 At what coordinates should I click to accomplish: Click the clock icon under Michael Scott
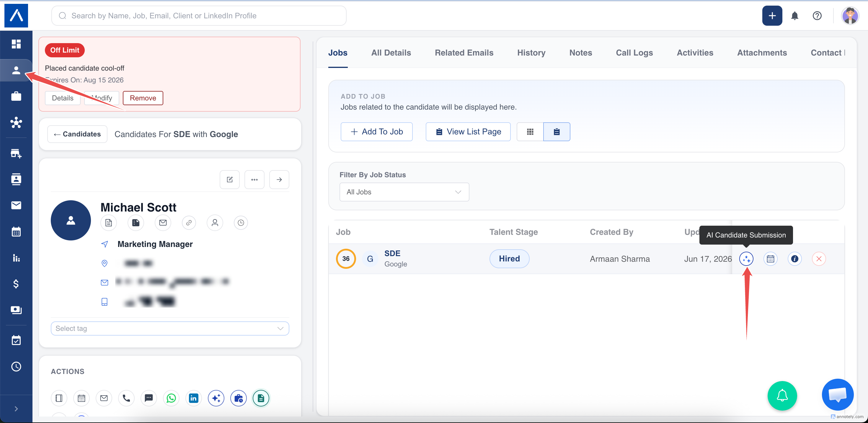[x=241, y=222]
